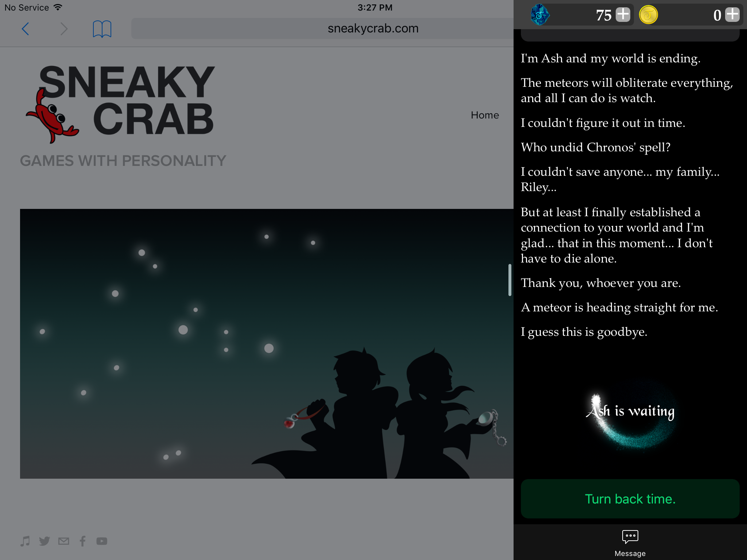
Task: Click the silhouette game banner image
Action: pyautogui.click(x=267, y=343)
